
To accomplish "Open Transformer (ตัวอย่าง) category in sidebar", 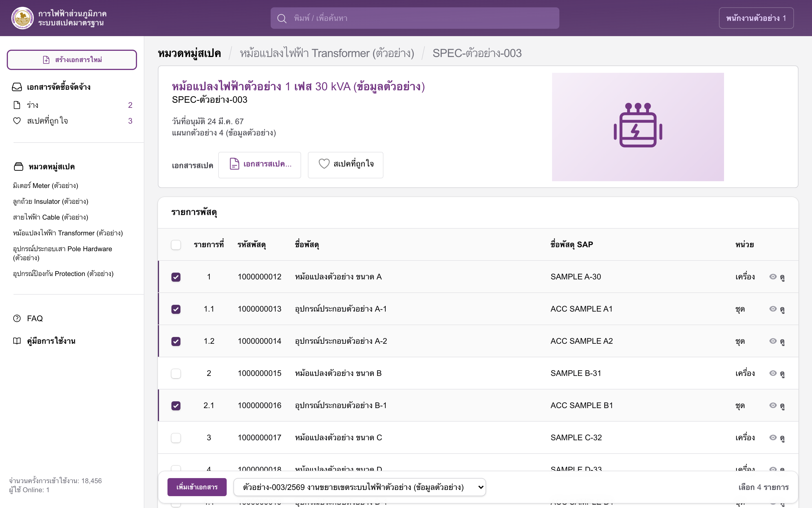I will pyautogui.click(x=68, y=233).
